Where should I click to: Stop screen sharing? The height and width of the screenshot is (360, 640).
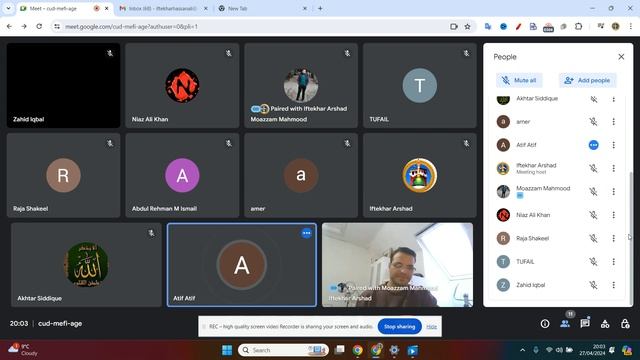point(399,327)
